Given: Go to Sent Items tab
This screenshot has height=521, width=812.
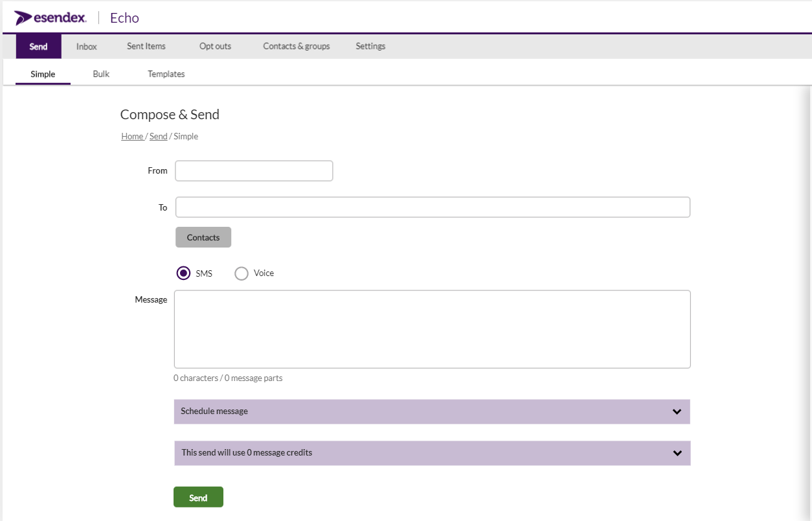Looking at the screenshot, I should point(146,47).
